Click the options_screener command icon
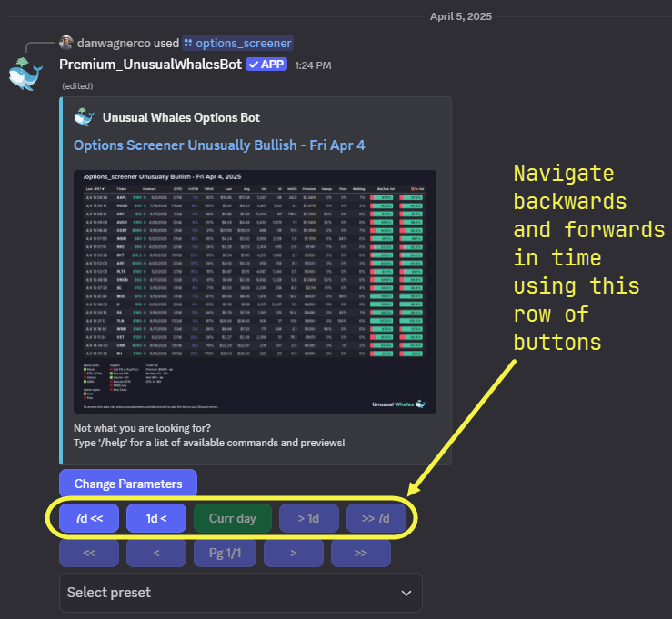The width and height of the screenshot is (672, 619). click(x=188, y=43)
